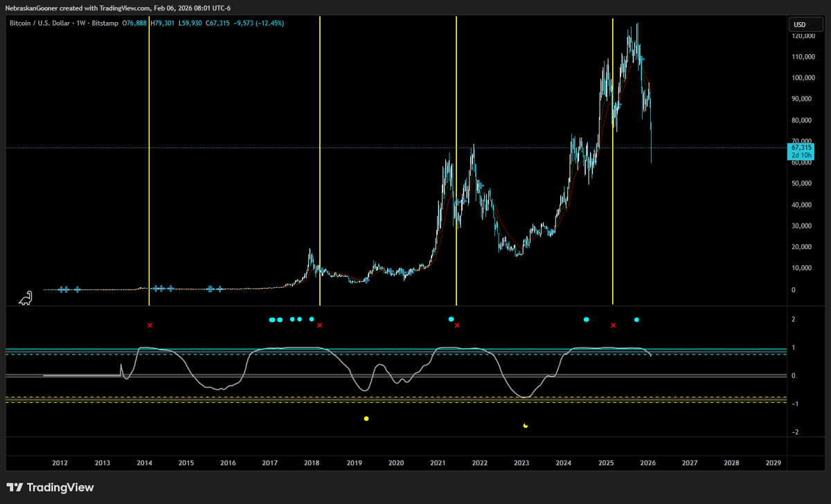Click the dinosaur icon at chart's lower left
The height and width of the screenshot is (504, 831).
(24, 298)
